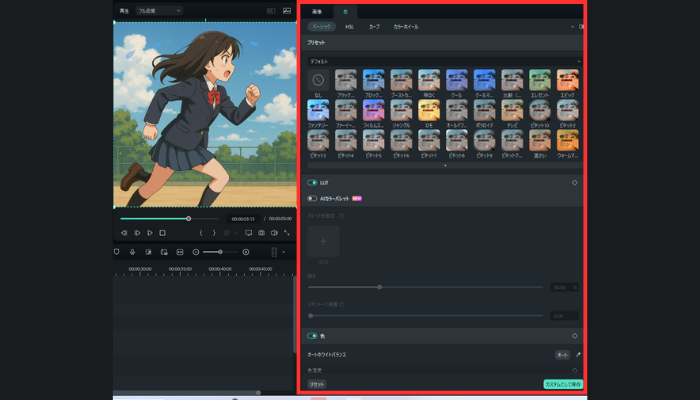Add a palette with the plus box

(x=323, y=241)
